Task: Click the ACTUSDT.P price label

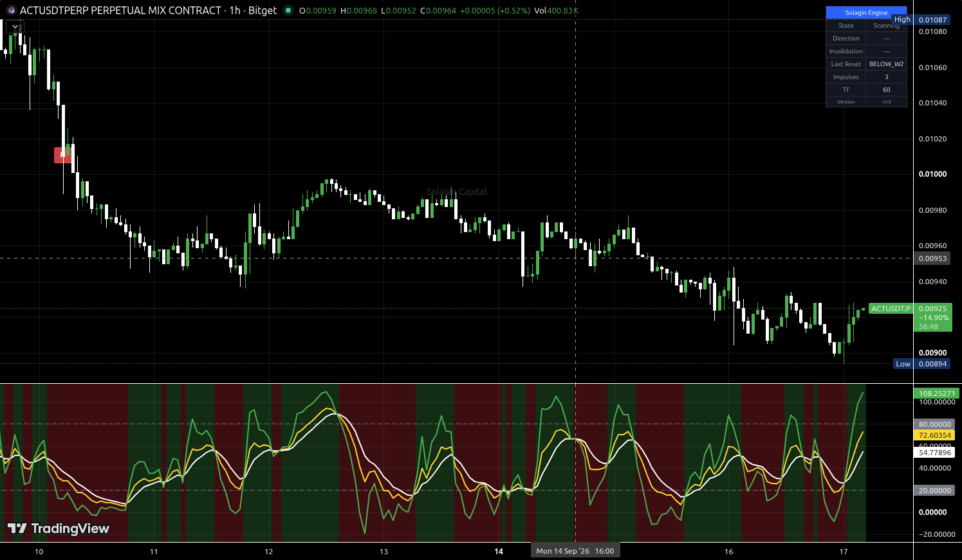Action: pyautogui.click(x=891, y=309)
